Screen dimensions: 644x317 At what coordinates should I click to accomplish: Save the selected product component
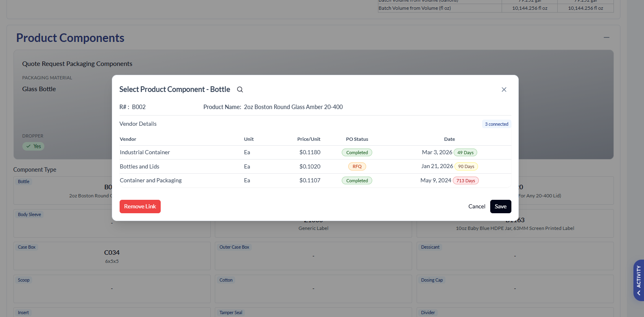pos(500,206)
